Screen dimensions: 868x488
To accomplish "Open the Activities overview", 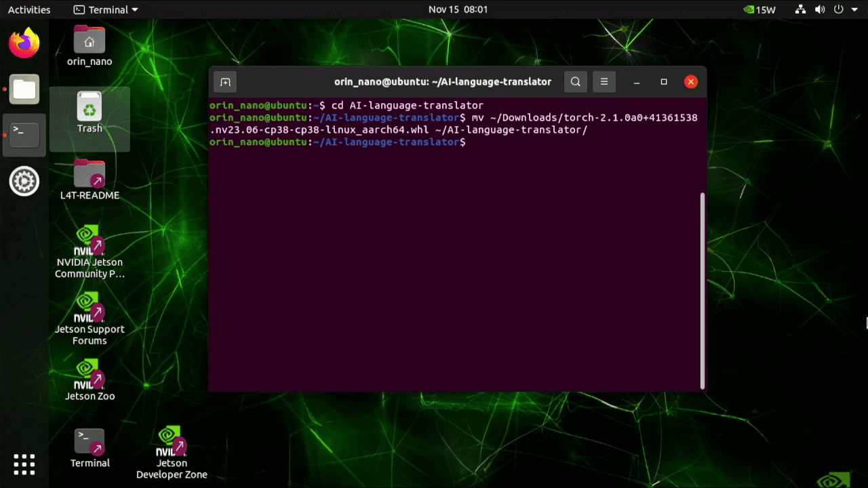I will click(x=27, y=9).
